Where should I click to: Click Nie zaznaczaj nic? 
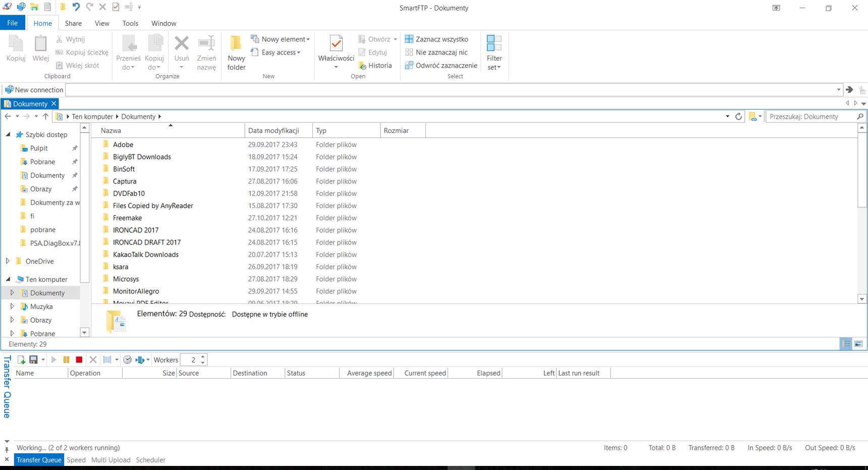coord(436,53)
